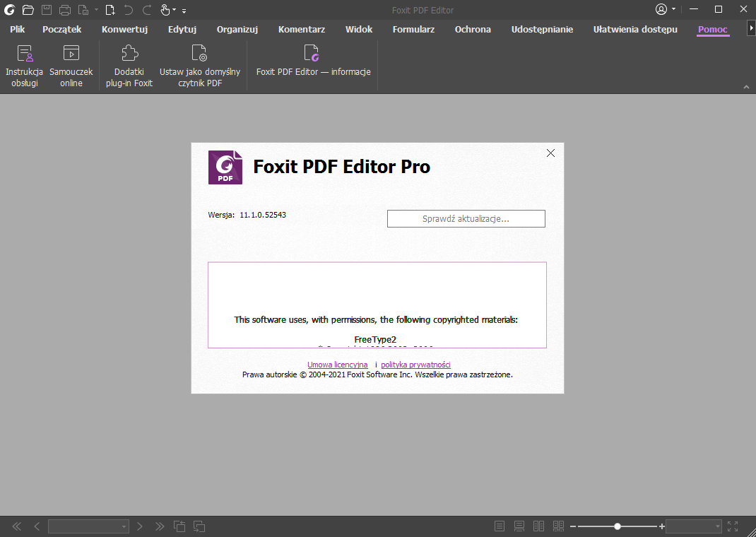756x537 pixels.
Task: Open the polityka prywatności link
Action: point(415,365)
